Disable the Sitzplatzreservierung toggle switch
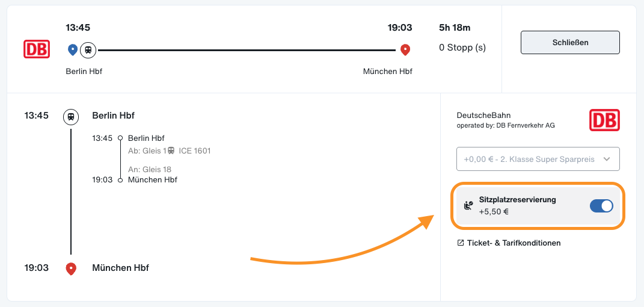The height and width of the screenshot is (307, 644). pyautogui.click(x=601, y=206)
